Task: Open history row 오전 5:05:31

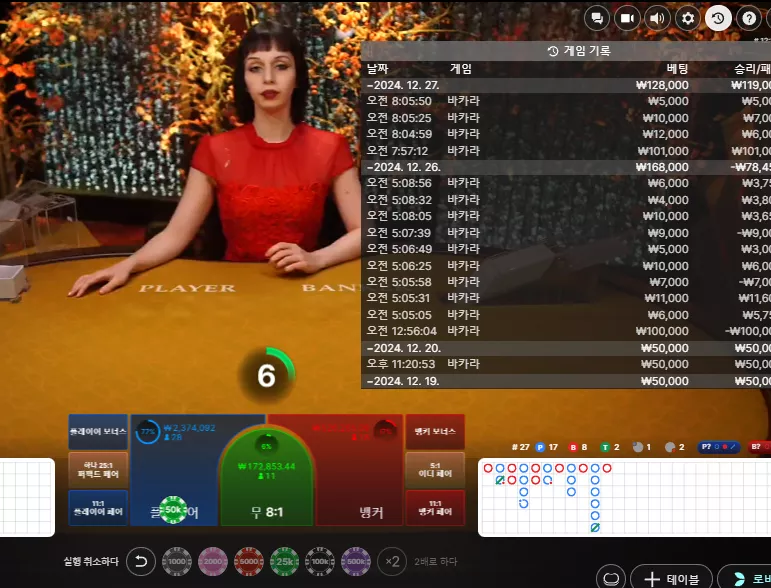Action: click(566, 298)
